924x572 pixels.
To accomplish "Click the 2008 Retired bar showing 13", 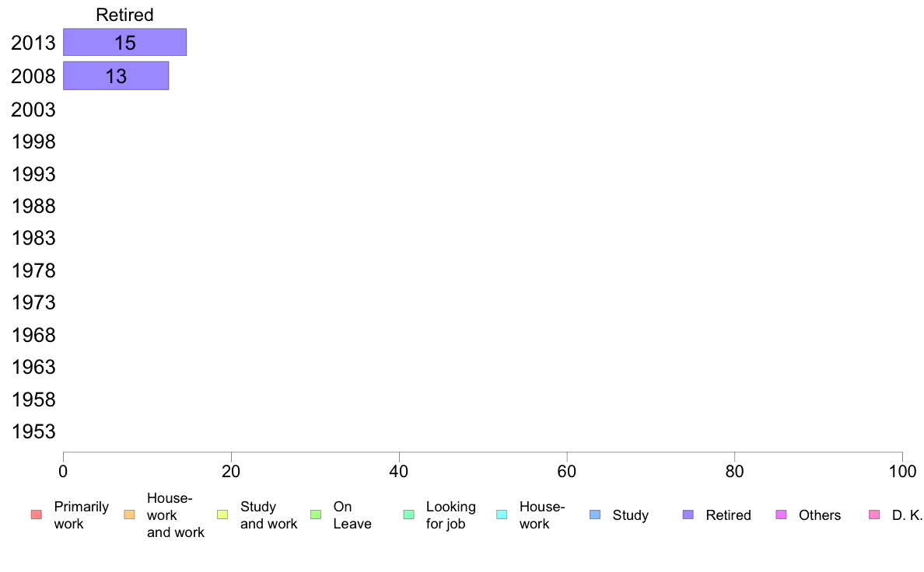I will 116,76.
